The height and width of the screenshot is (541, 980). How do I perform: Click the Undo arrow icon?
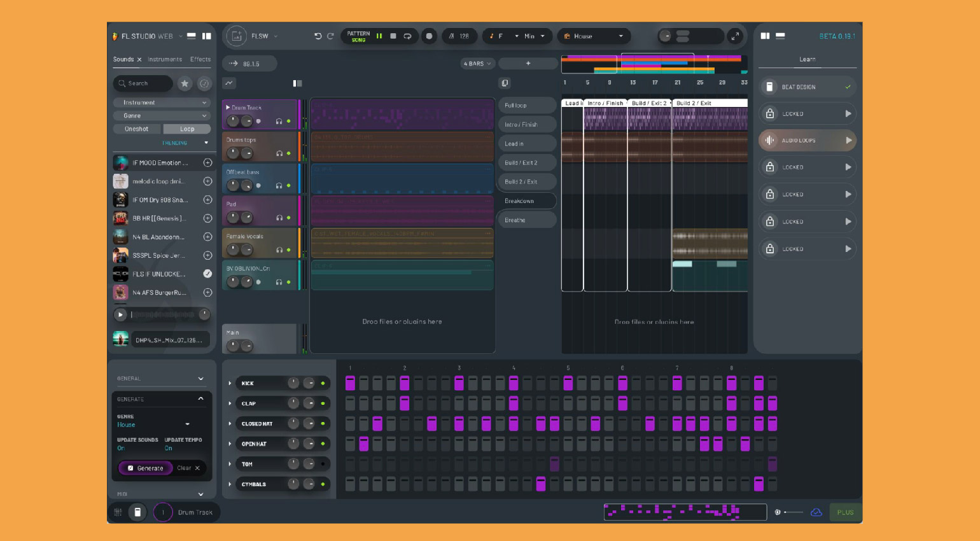coord(318,36)
